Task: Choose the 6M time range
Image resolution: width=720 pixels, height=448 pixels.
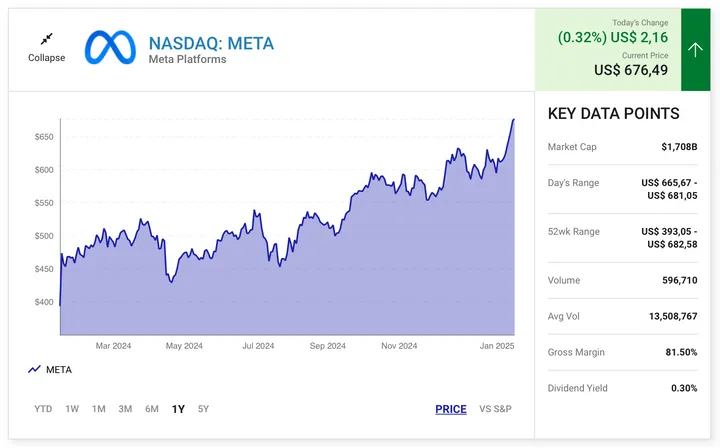Action: point(152,409)
